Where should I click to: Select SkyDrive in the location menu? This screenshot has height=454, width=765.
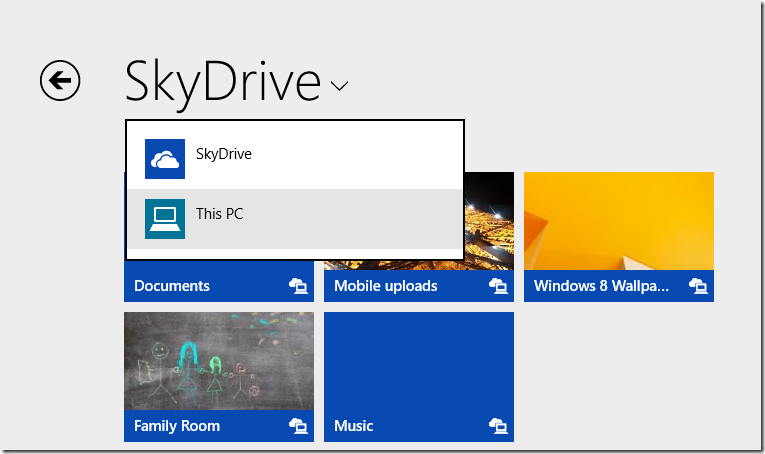click(295, 159)
